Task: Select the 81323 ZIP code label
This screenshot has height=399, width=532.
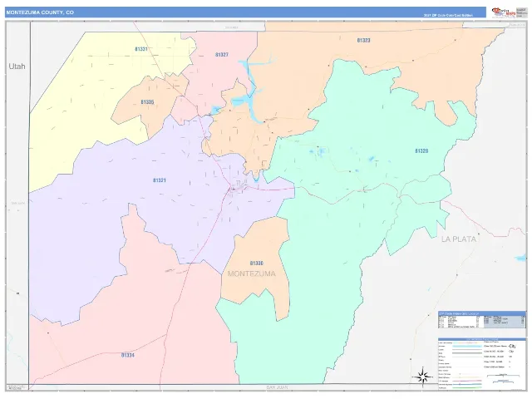Action: 363,41
